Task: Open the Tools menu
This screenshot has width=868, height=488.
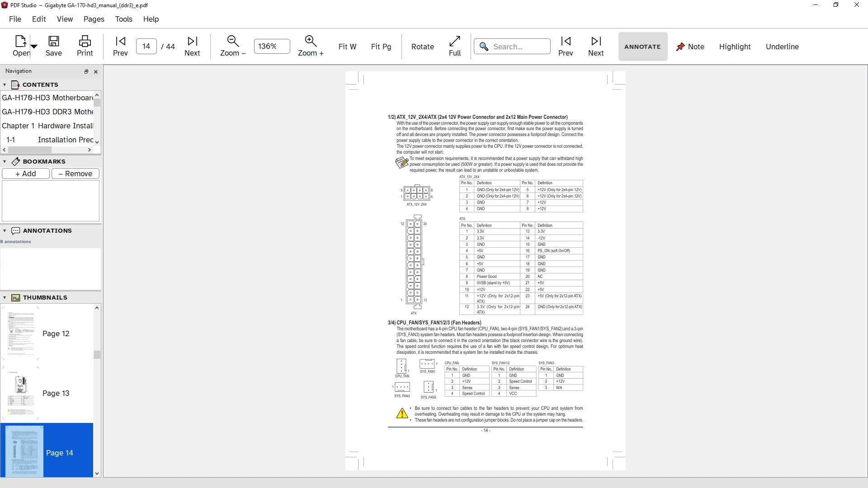Action: (124, 19)
